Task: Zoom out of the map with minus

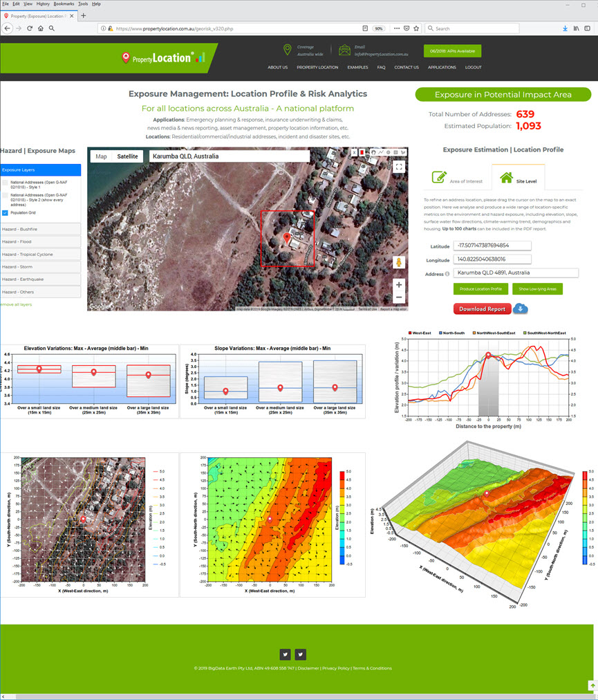Action: (398, 297)
